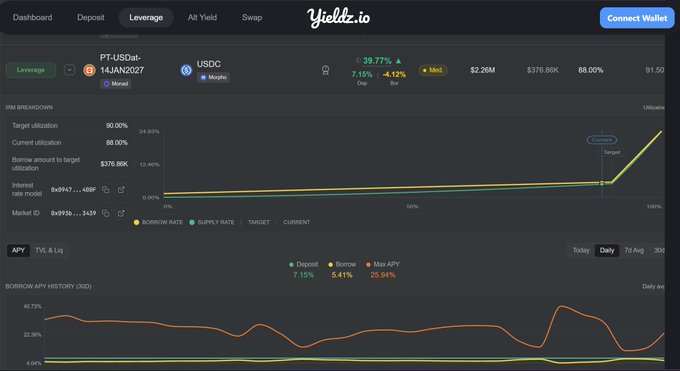Click the Target label on utilization chart
This screenshot has width=680, height=371.
(612, 152)
